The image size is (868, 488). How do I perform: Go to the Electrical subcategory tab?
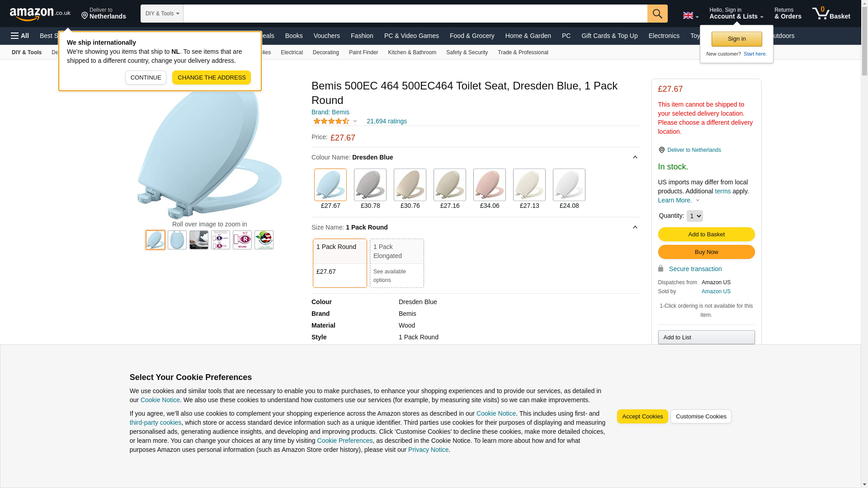pos(292,52)
